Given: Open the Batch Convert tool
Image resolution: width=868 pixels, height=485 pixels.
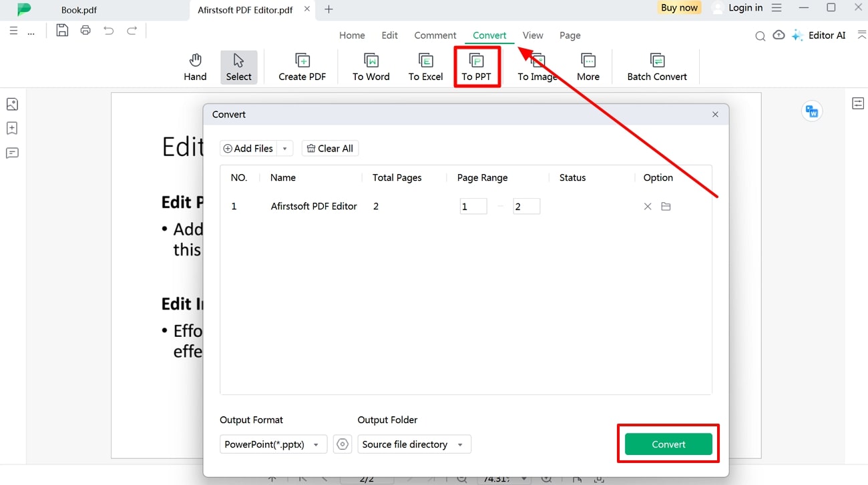Looking at the screenshot, I should tap(657, 67).
